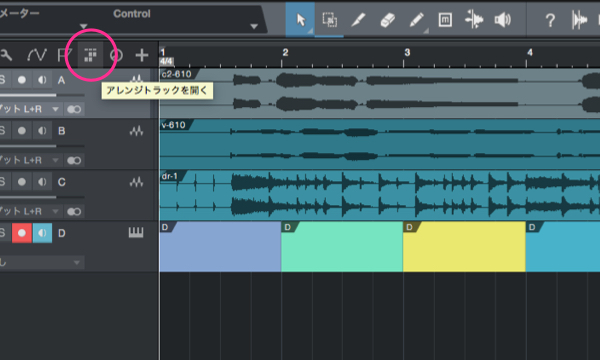
Task: Select the Paint pencil tool
Action: [416, 20]
